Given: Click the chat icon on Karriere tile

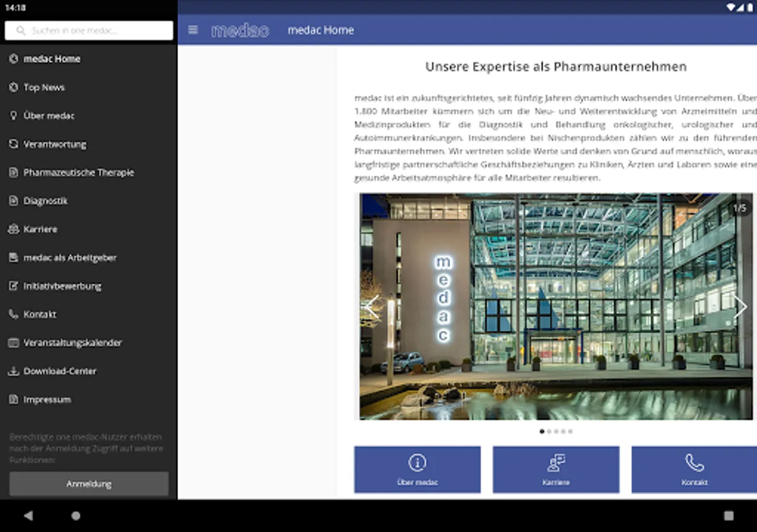Looking at the screenshot, I should tap(556, 462).
